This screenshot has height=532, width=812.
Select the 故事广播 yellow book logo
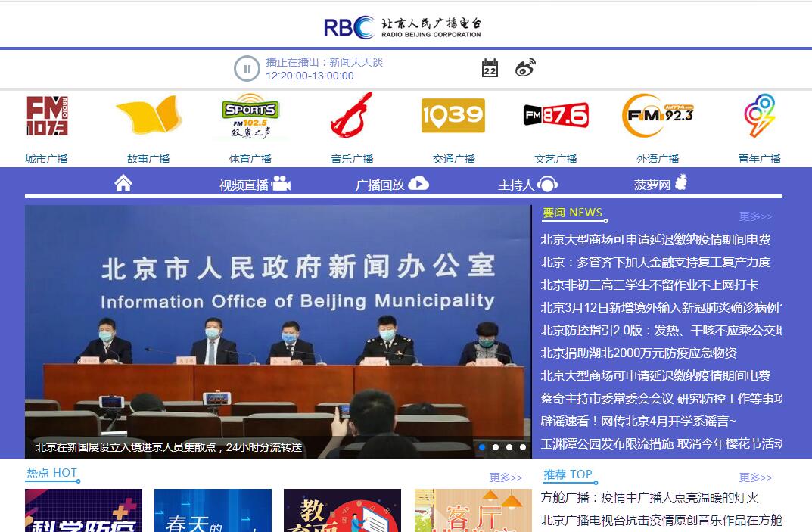148,116
